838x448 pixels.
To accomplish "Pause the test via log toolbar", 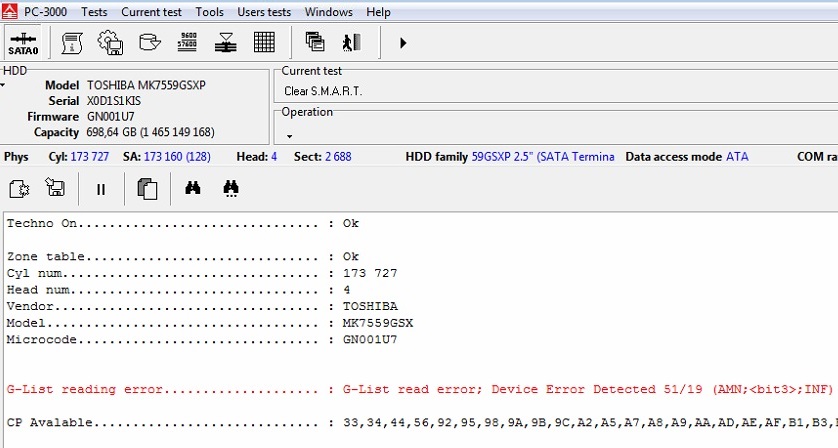I will (x=101, y=188).
